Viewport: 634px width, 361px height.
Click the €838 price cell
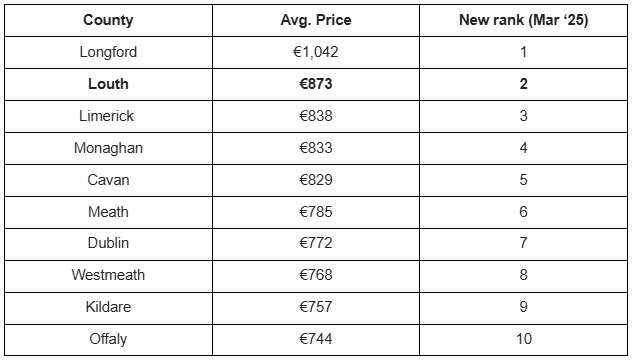(316, 116)
